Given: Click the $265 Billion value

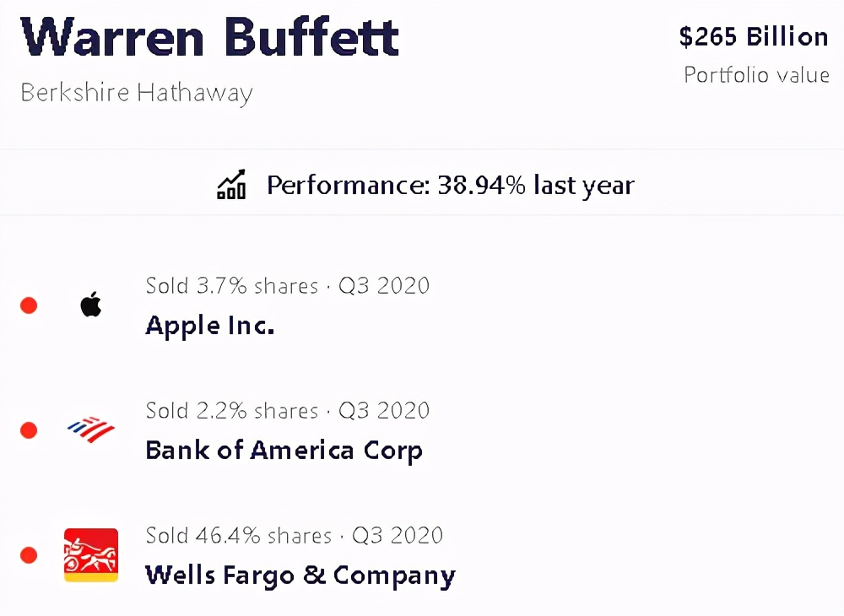Looking at the screenshot, I should point(754,37).
